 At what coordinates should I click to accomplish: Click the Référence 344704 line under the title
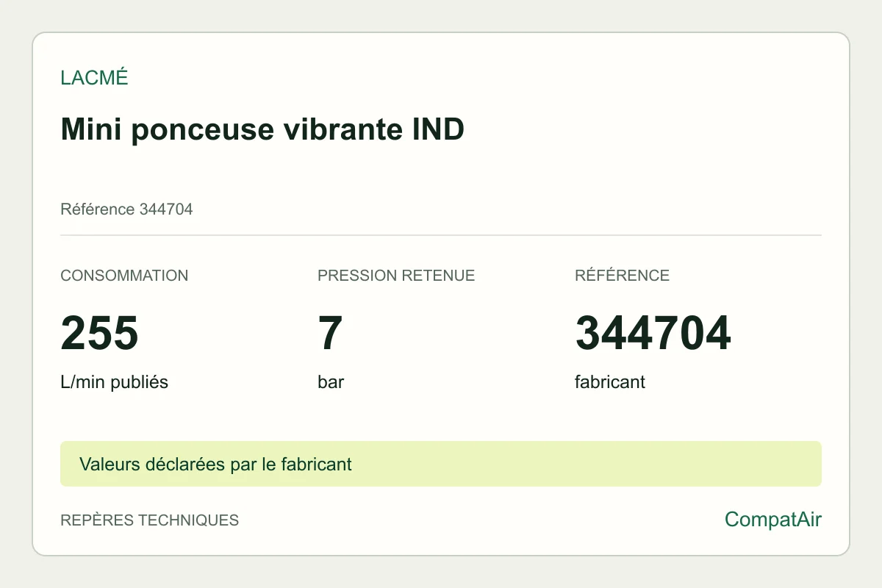pos(126,209)
